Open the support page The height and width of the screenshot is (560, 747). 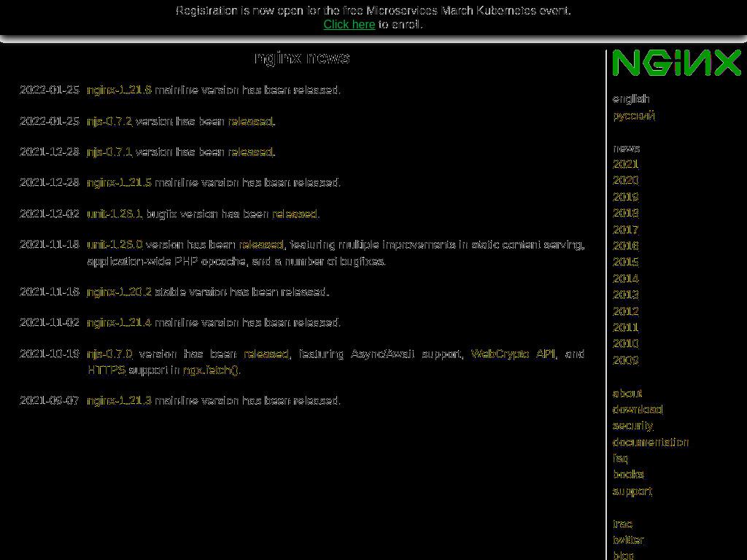click(632, 491)
